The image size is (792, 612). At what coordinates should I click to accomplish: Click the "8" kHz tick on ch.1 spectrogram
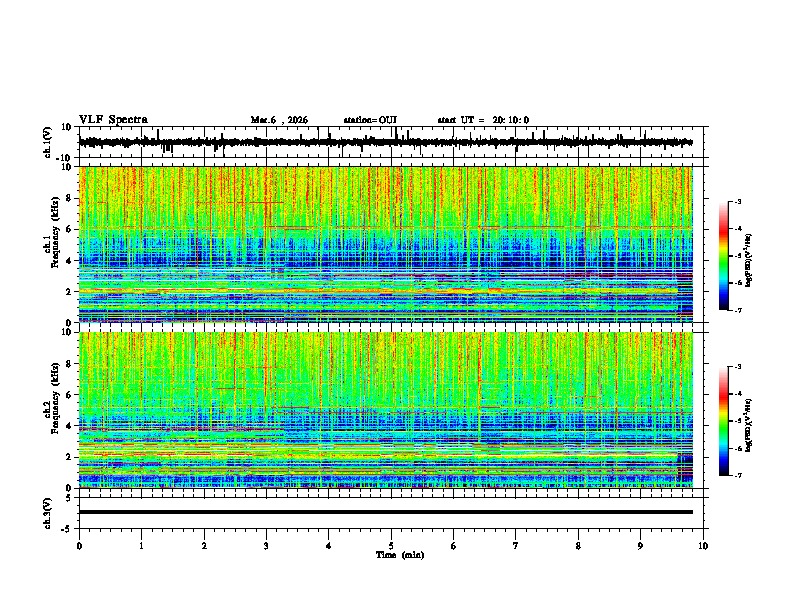(69, 198)
